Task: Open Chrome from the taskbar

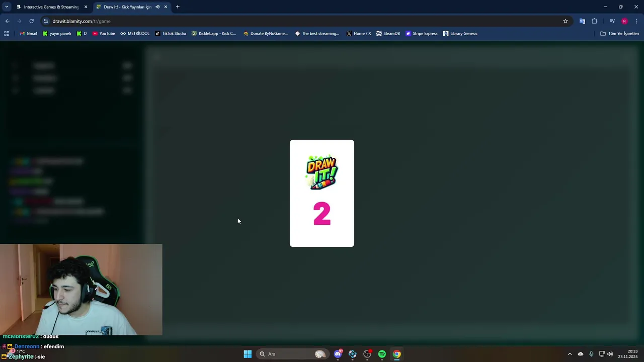Action: pyautogui.click(x=397, y=354)
